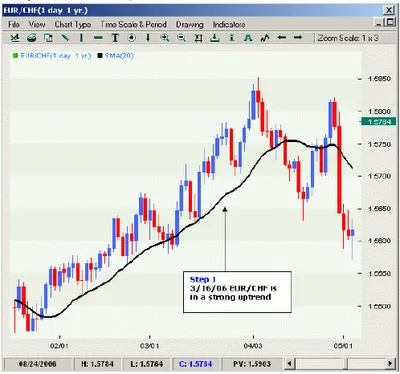Close the EUR/CHF chart window
Image resolution: width=400 pixels, height=374 pixels.
point(389,10)
